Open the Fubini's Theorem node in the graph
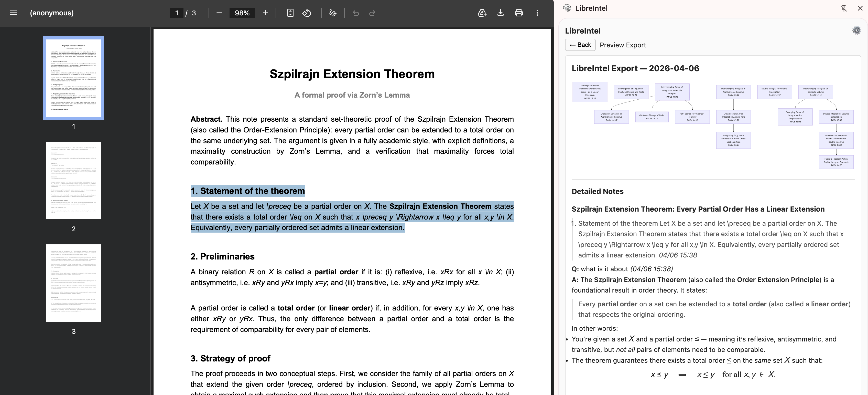Screen dimensions: 868x395 click(836, 162)
